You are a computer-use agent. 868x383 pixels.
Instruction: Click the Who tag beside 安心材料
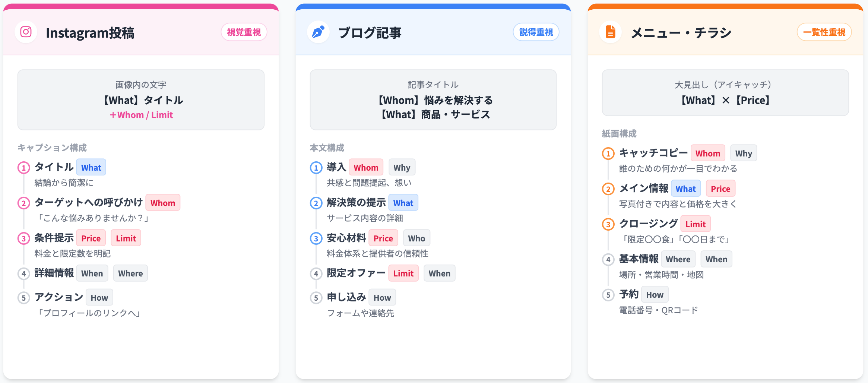click(416, 238)
